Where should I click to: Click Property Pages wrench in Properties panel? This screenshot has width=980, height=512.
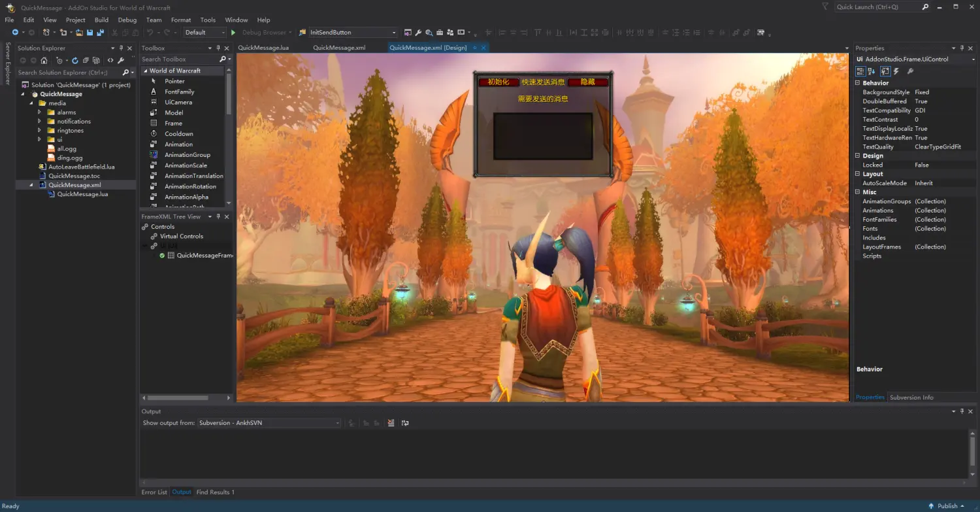[910, 71]
